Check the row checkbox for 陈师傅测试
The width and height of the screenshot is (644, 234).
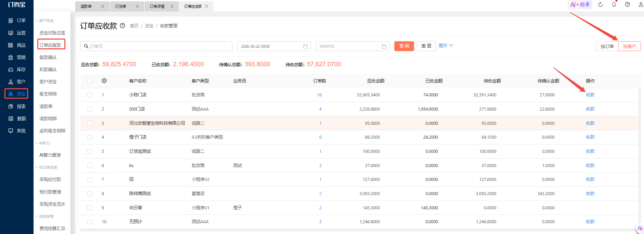tap(90, 194)
